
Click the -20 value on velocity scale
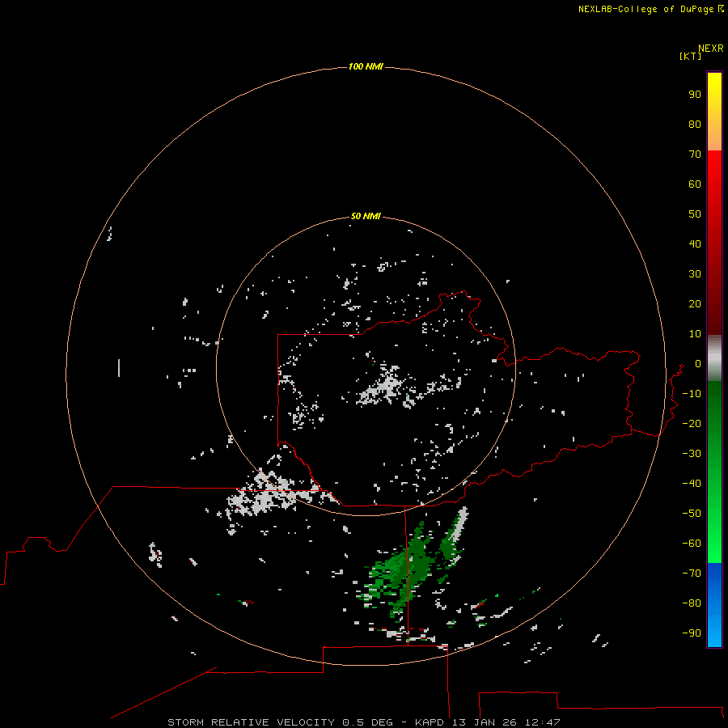[x=692, y=424]
